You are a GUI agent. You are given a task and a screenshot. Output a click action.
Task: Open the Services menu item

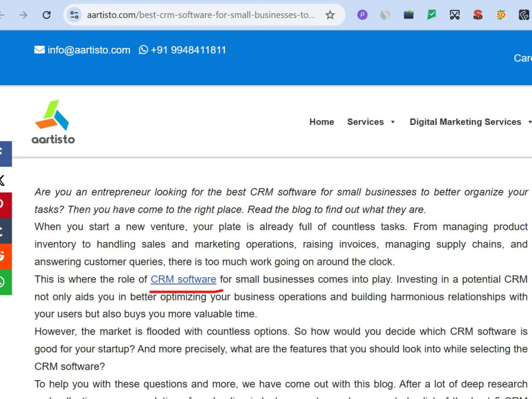(365, 122)
